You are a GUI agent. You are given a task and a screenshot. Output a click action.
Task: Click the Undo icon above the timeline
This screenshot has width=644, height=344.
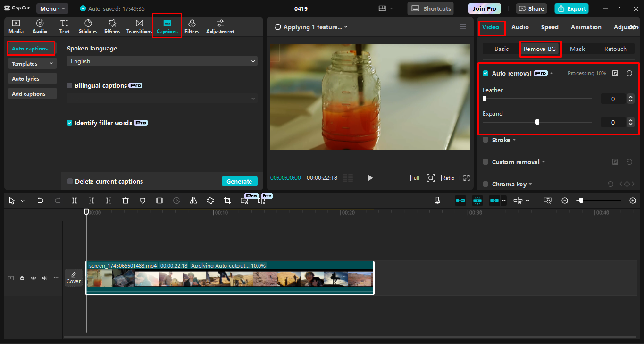click(40, 201)
